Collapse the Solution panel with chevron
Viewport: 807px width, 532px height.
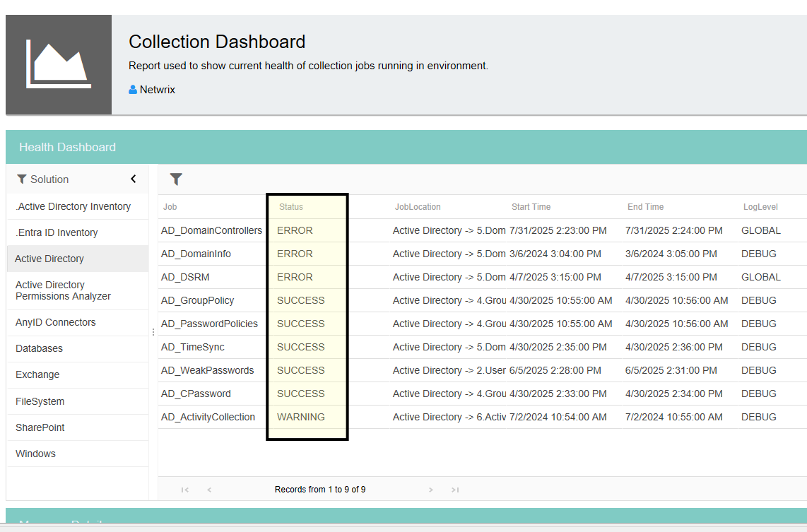[x=134, y=179]
